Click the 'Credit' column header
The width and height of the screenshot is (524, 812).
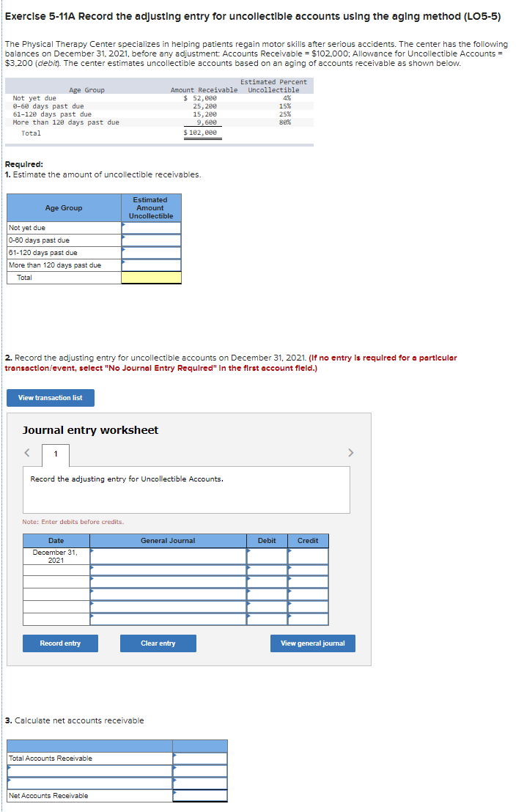click(x=308, y=541)
